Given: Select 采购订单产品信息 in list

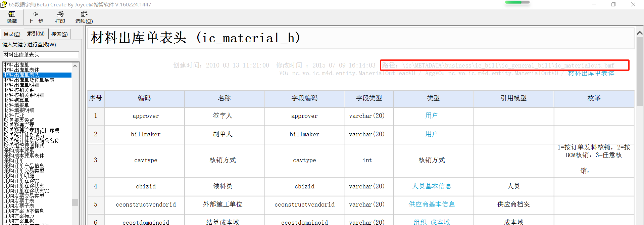Looking at the screenshot, I should (x=24, y=166).
